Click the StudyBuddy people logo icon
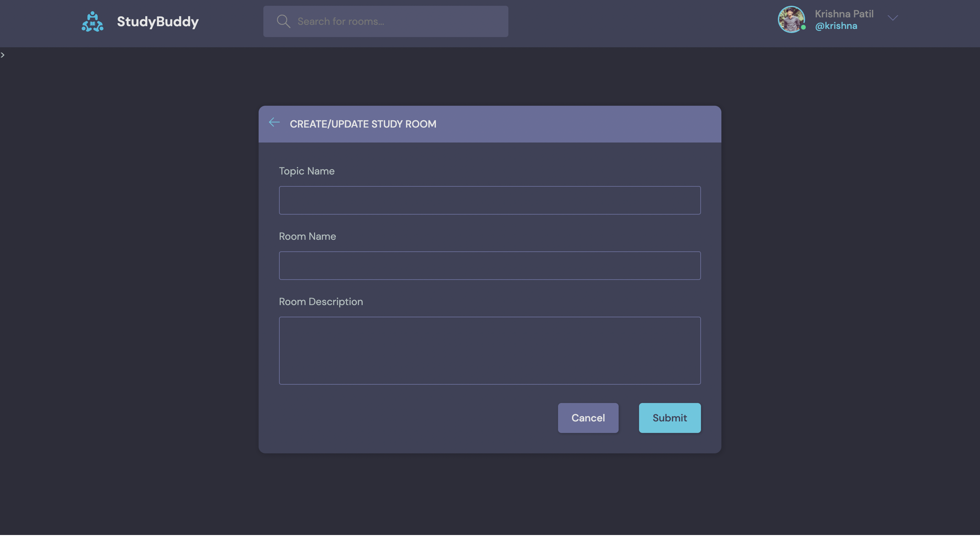 coord(92,21)
